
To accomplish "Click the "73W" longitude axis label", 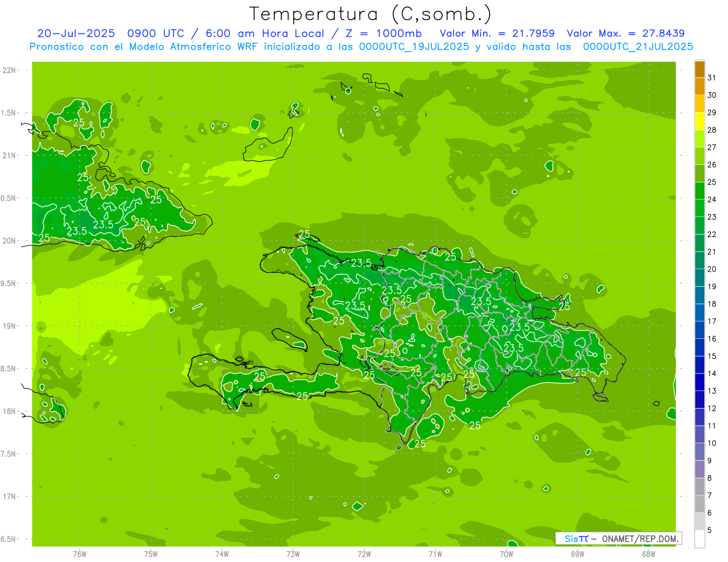I will (x=293, y=554).
